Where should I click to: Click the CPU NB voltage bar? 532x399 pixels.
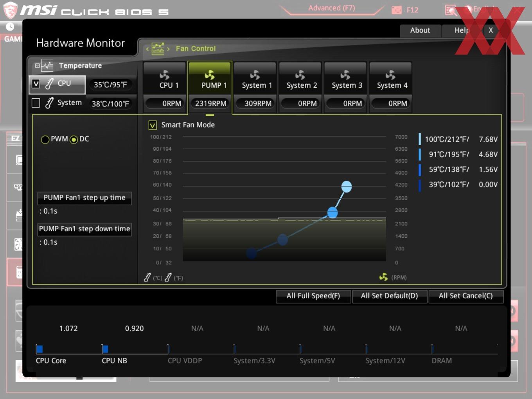105,349
